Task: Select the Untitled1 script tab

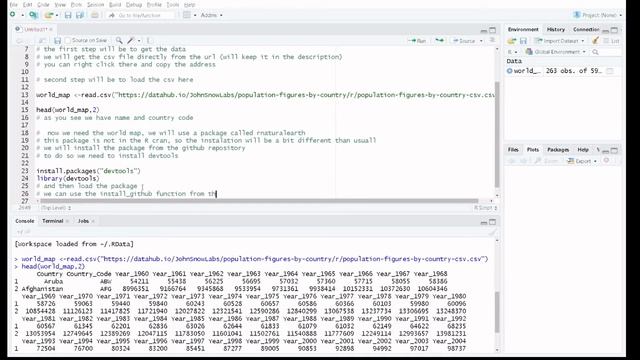Action: [33, 29]
